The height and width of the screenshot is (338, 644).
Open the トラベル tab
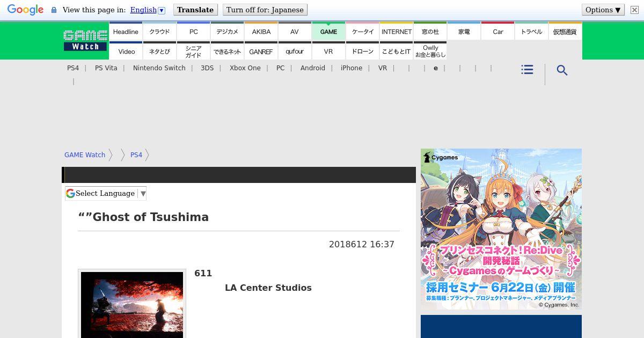click(531, 31)
